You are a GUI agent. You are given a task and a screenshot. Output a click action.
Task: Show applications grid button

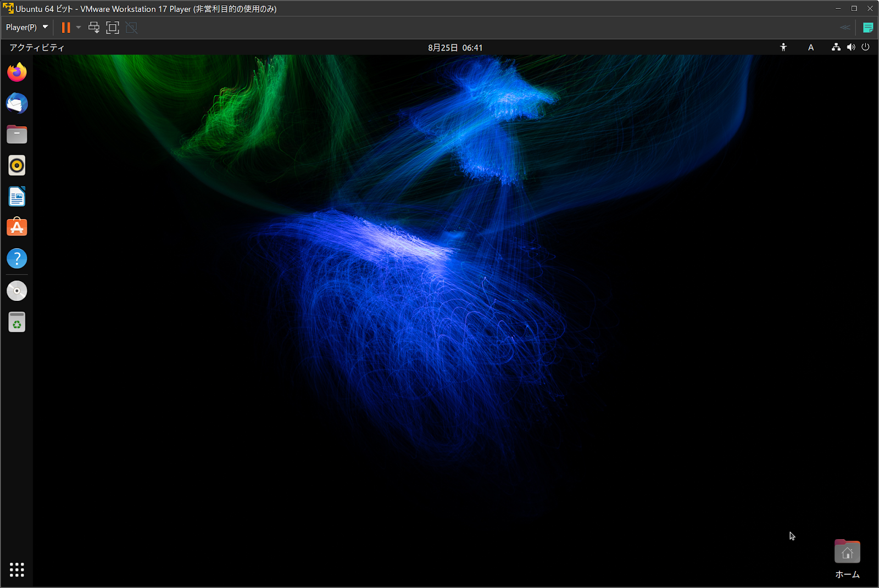[x=17, y=570]
